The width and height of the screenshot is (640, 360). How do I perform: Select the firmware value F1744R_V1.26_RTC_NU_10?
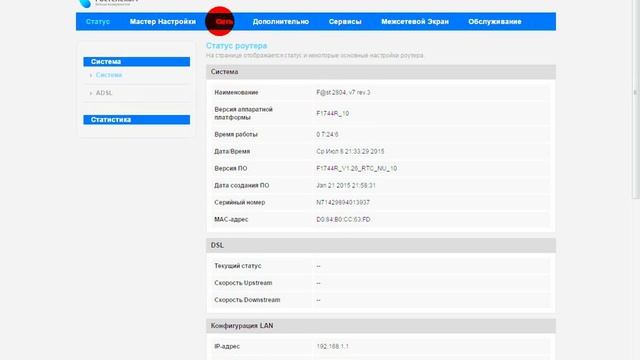356,169
